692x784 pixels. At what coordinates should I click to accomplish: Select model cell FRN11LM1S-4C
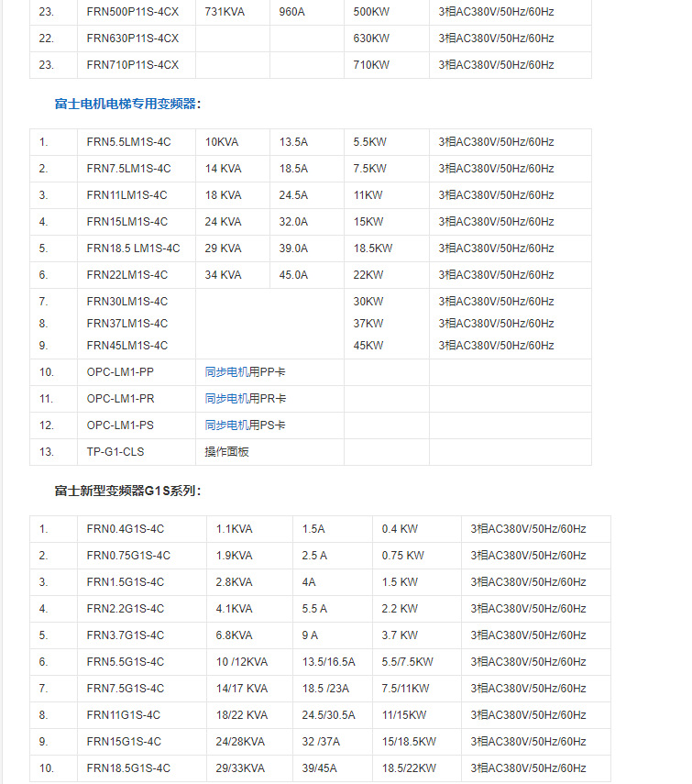coord(137,195)
